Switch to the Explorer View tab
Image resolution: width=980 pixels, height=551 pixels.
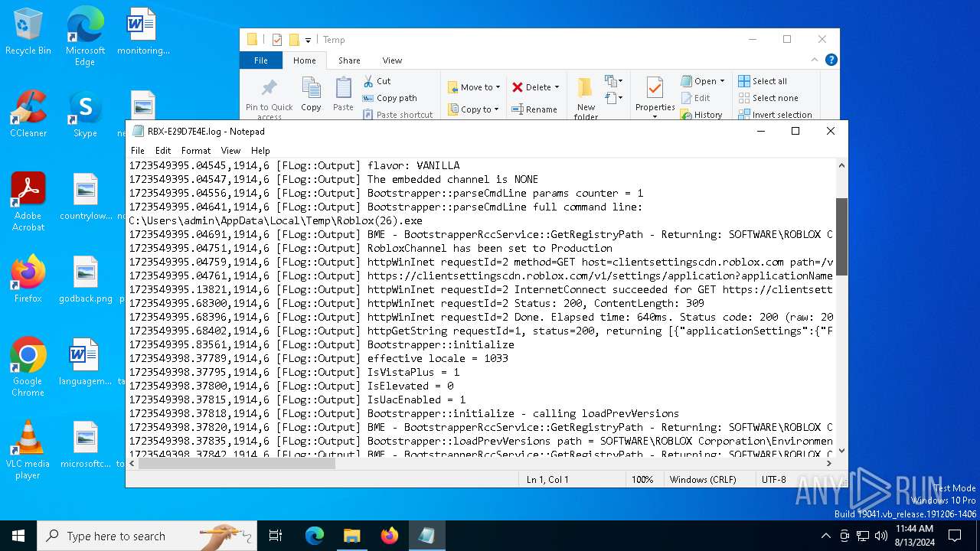point(392,60)
